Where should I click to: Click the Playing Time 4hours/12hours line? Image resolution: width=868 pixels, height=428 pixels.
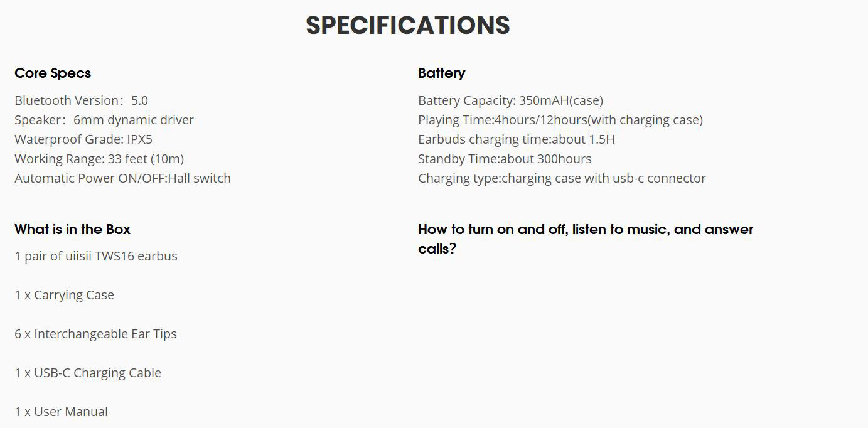click(x=560, y=120)
